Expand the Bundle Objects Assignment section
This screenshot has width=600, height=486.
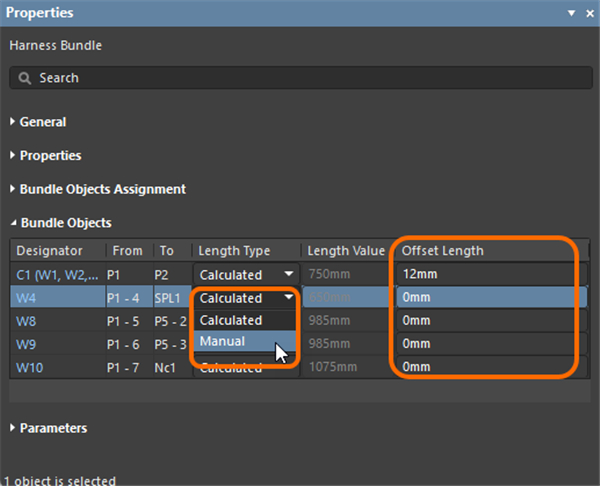(102, 189)
